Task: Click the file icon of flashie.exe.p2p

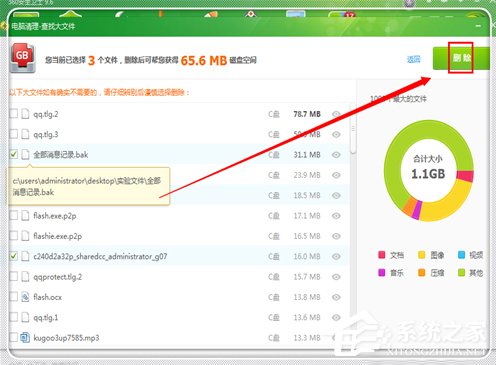Action: (x=25, y=236)
